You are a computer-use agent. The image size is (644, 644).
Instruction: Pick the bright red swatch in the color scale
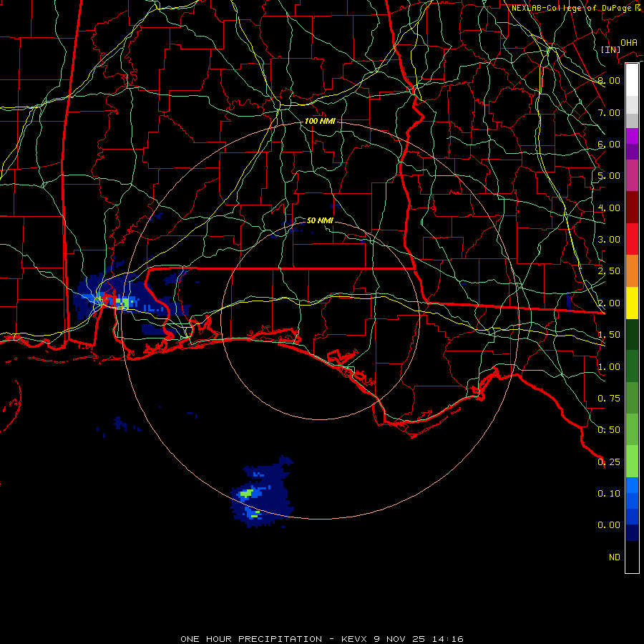coord(632,240)
